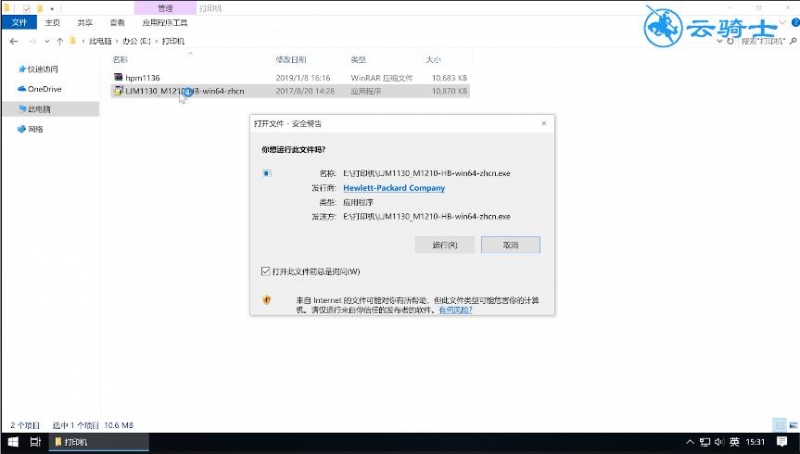Click 'This PC' (此电脑) in the breadcrumb
Screen dimensions: 800x454
click(100, 41)
